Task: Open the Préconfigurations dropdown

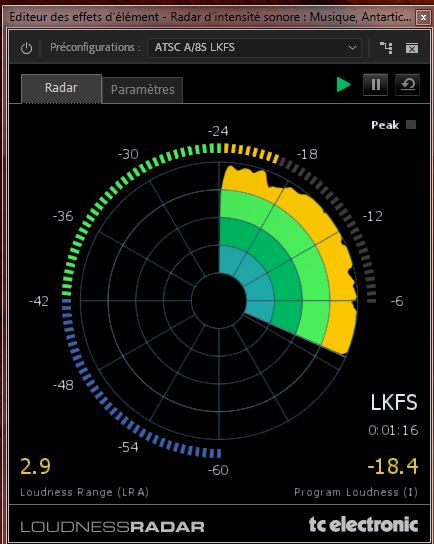Action: [255, 48]
